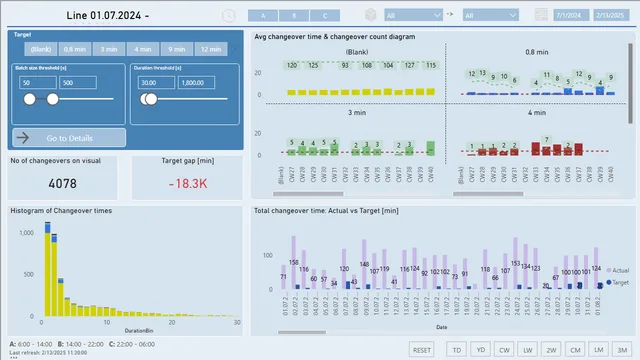The image size is (640, 360).
Task: Click batch size minimum field 50
Action: [x=38, y=82]
